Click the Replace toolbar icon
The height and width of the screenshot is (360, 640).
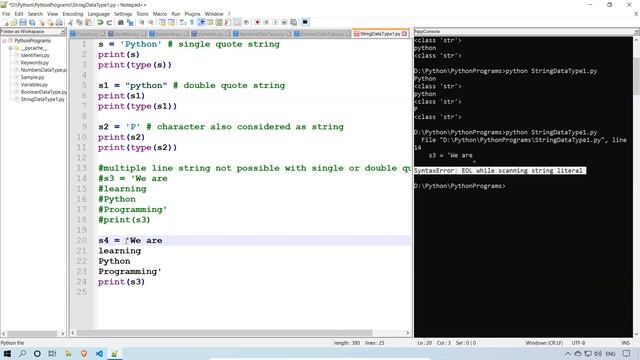[130, 22]
